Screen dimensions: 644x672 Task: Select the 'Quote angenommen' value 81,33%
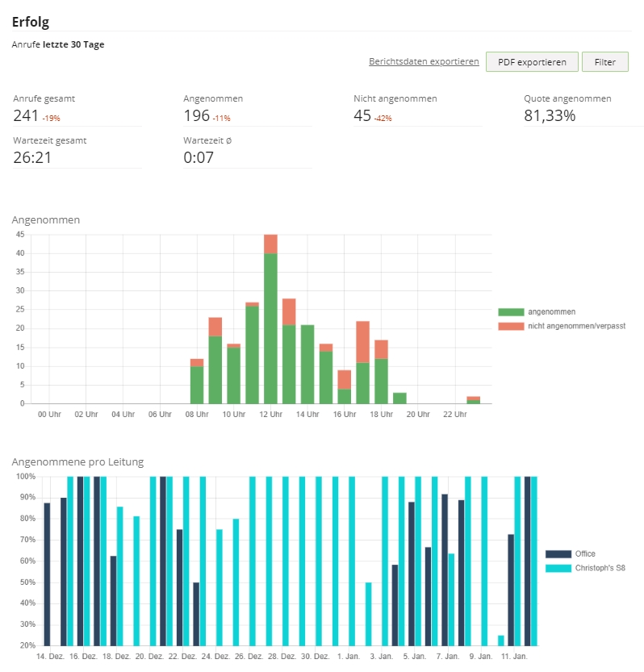tap(550, 116)
